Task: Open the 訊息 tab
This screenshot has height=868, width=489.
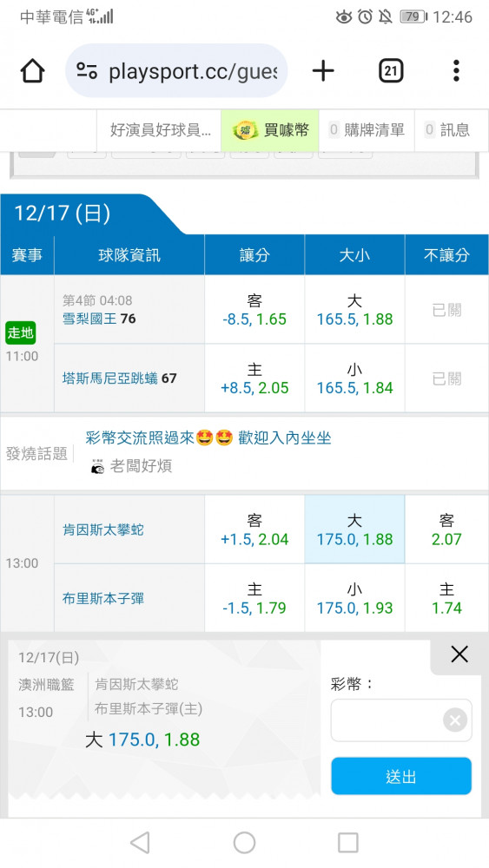Action: [447, 130]
